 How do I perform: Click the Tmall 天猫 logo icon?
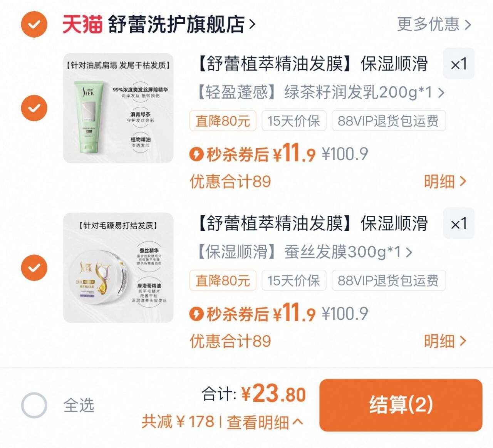tap(82, 24)
